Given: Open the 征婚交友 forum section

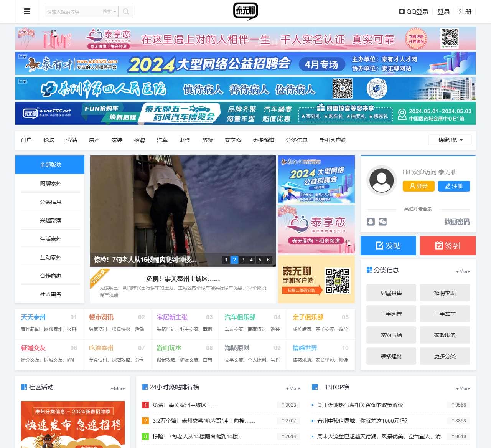Looking at the screenshot, I should click(x=33, y=348).
